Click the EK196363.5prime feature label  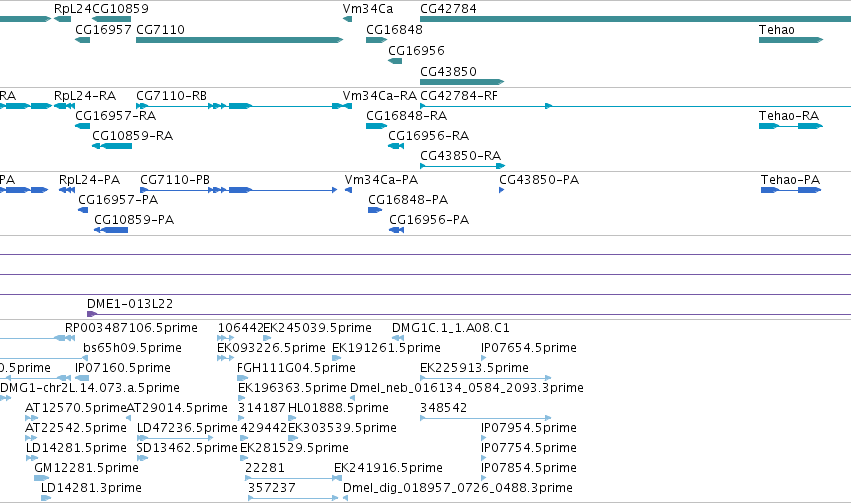tap(292, 388)
